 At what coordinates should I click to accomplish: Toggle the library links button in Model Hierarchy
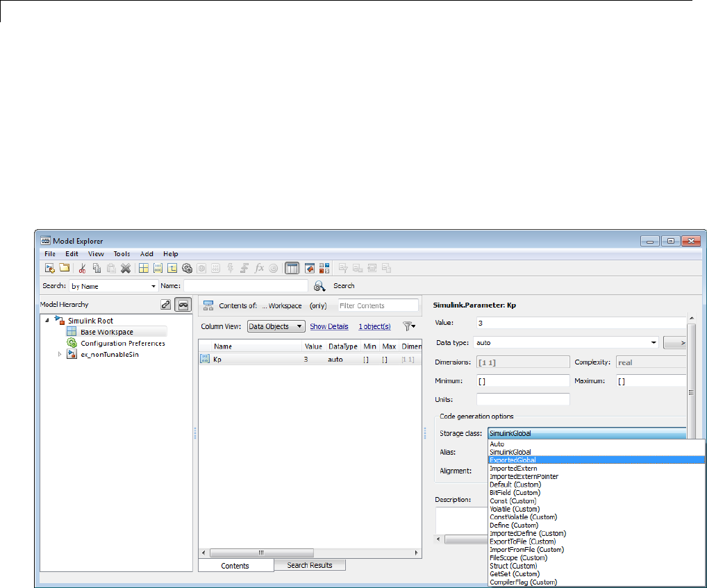[165, 304]
